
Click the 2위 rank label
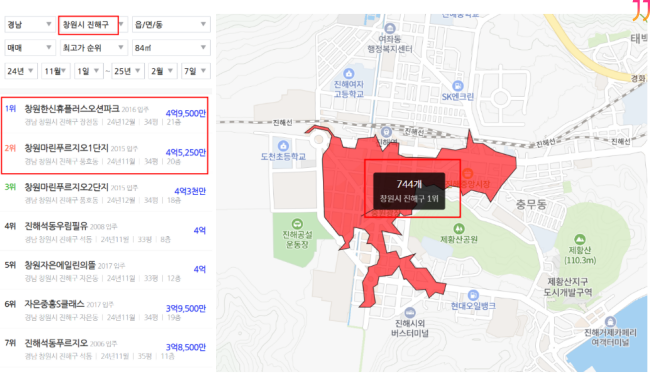pos(11,148)
